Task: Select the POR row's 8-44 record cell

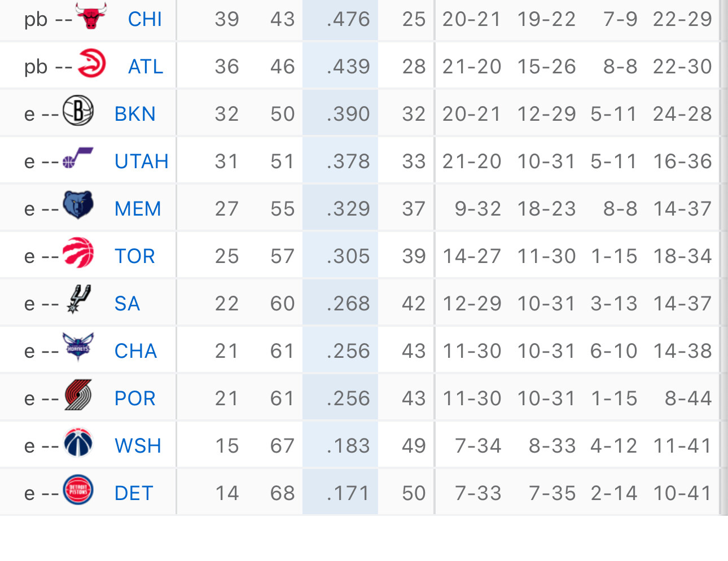Action: [x=688, y=398]
